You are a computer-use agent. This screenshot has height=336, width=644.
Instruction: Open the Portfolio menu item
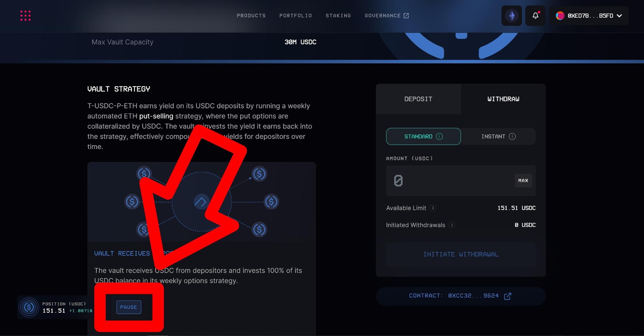tap(295, 15)
